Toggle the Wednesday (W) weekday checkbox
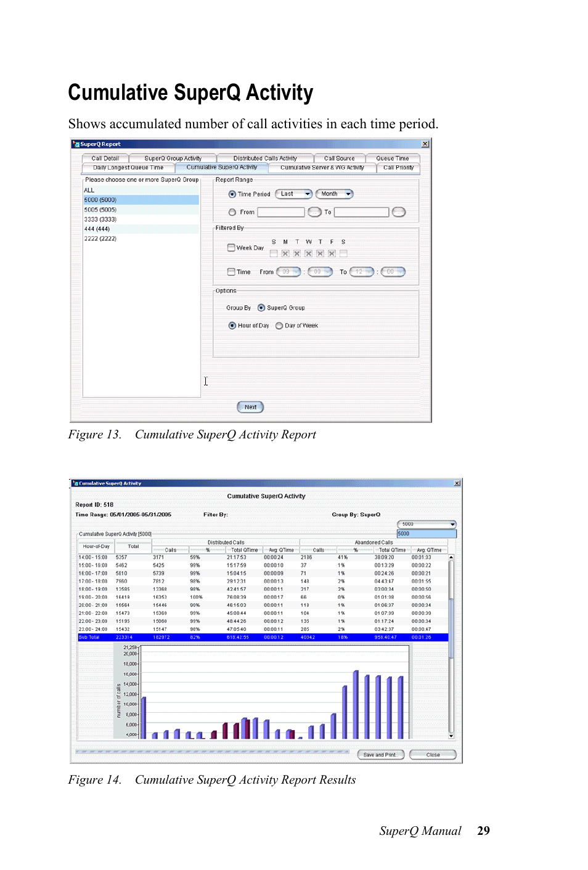This screenshot has width=588, height=870. [309, 253]
